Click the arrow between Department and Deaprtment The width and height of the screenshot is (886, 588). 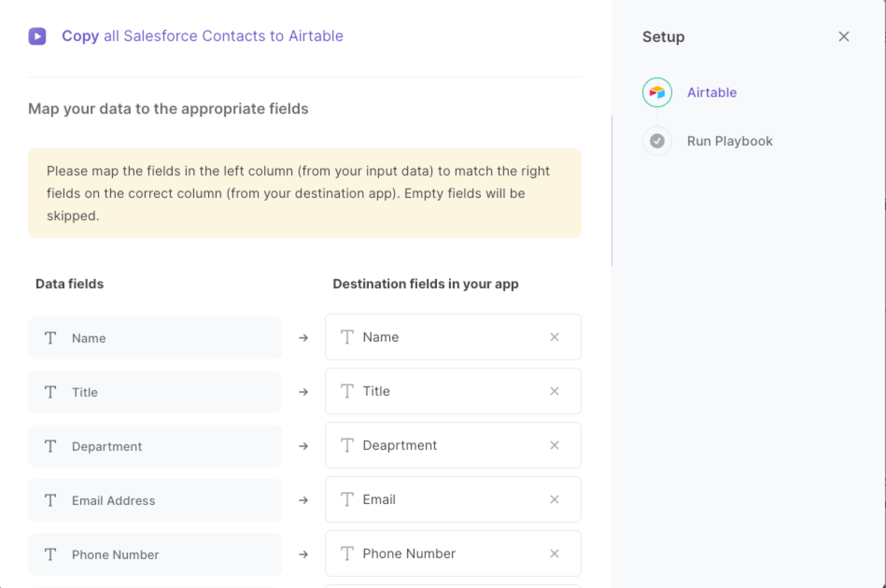click(x=303, y=446)
